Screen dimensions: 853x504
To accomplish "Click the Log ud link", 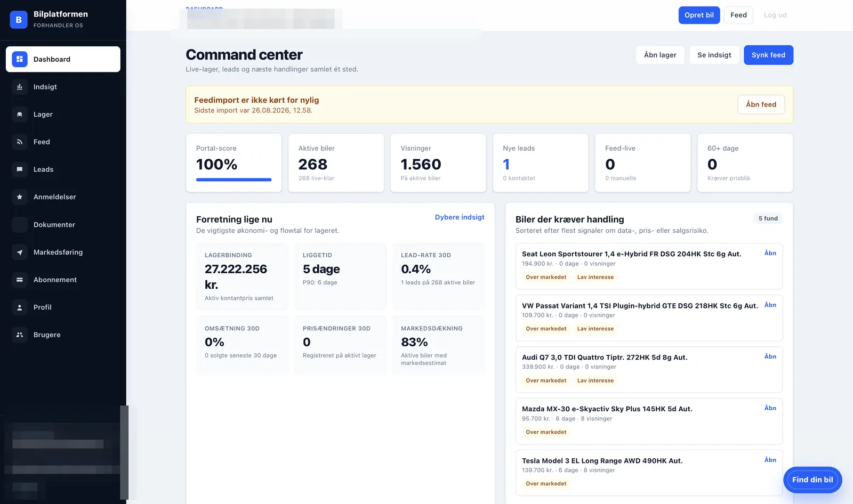I will click(775, 15).
